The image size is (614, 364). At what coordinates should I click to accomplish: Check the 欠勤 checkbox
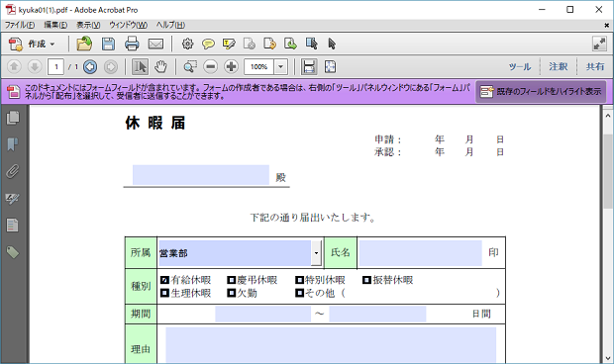[x=232, y=293]
